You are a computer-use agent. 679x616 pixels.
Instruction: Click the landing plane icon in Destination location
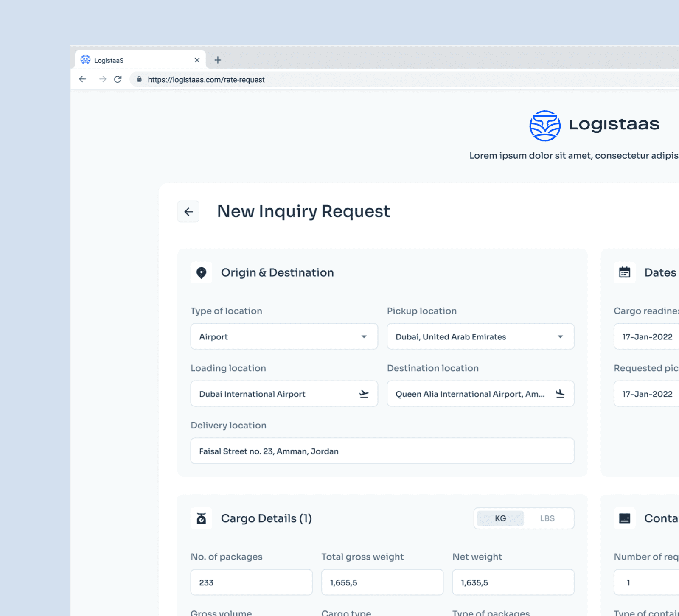click(x=560, y=394)
